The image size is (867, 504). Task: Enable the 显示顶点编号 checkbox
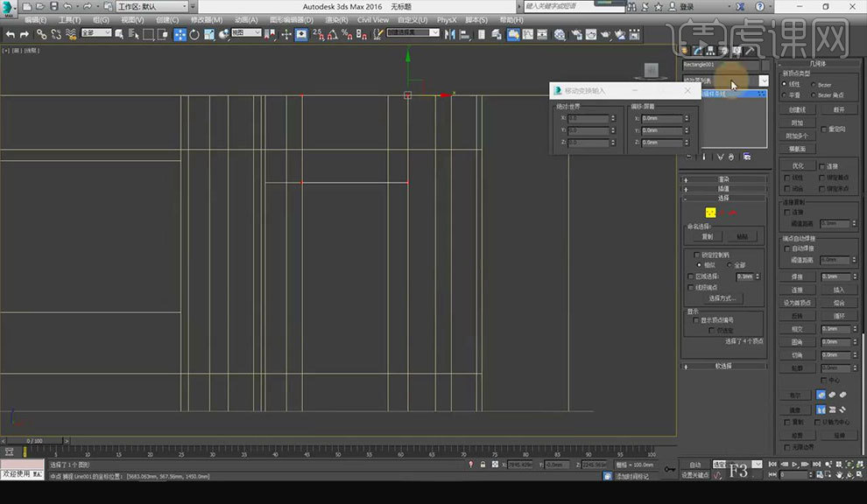pos(696,320)
